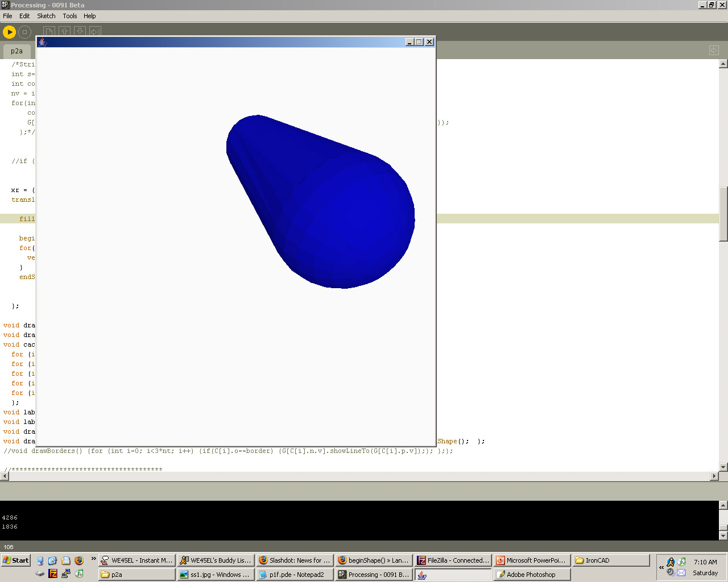The height and width of the screenshot is (582, 728).
Task: Click the line number 106 in status bar
Action: point(9,547)
